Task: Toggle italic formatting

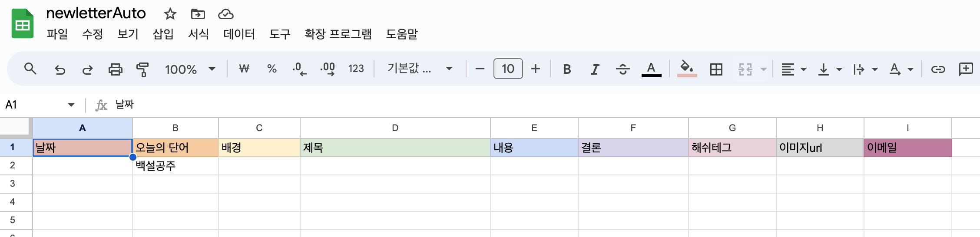Action: (x=595, y=69)
